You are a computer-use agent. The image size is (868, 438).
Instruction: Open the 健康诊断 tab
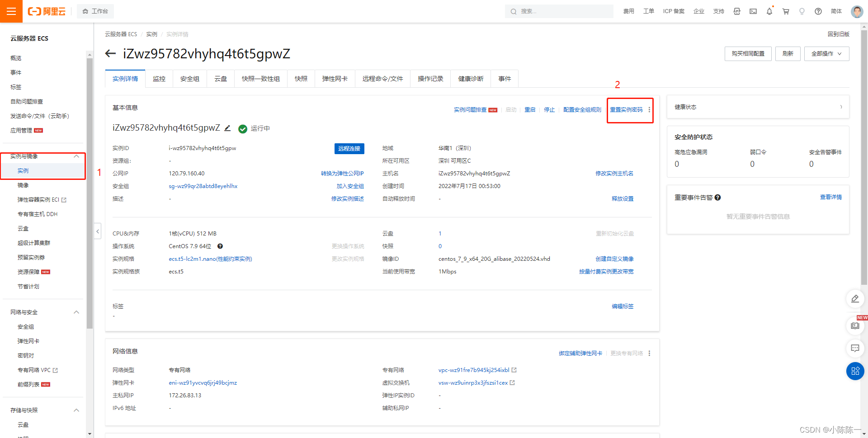tap(471, 79)
